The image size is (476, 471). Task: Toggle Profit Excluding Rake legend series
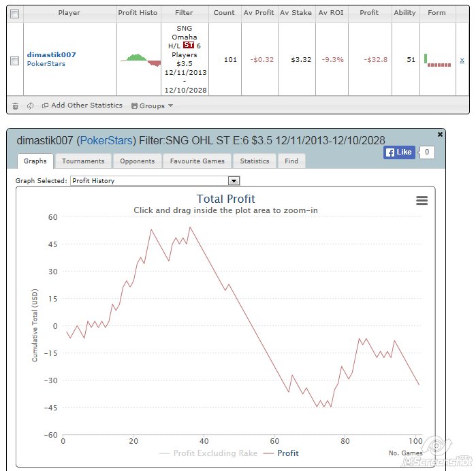(x=208, y=453)
